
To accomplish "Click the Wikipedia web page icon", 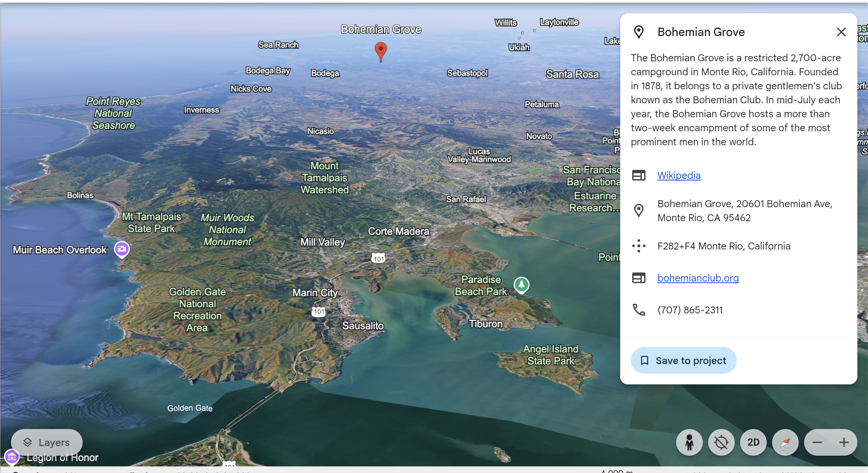I will (639, 175).
